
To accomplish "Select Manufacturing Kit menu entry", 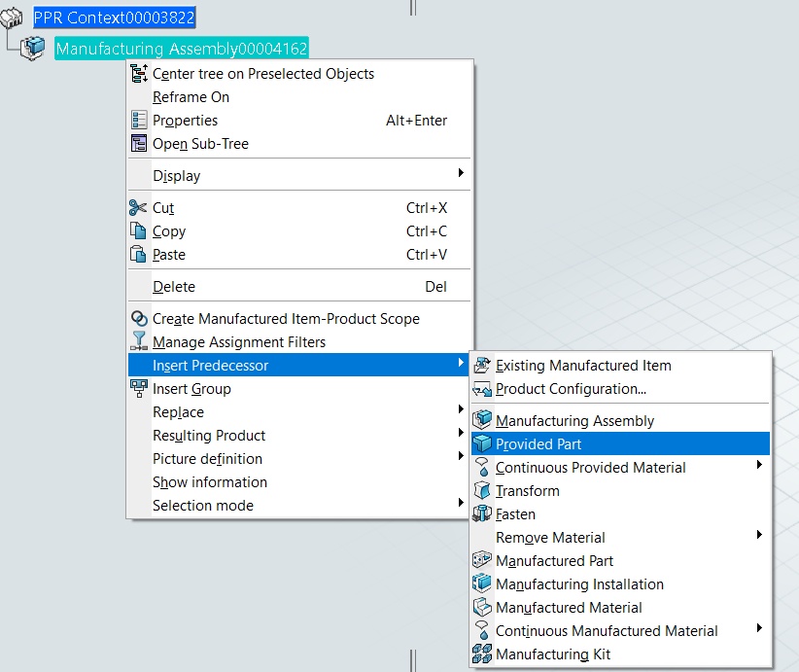I will click(620, 654).
